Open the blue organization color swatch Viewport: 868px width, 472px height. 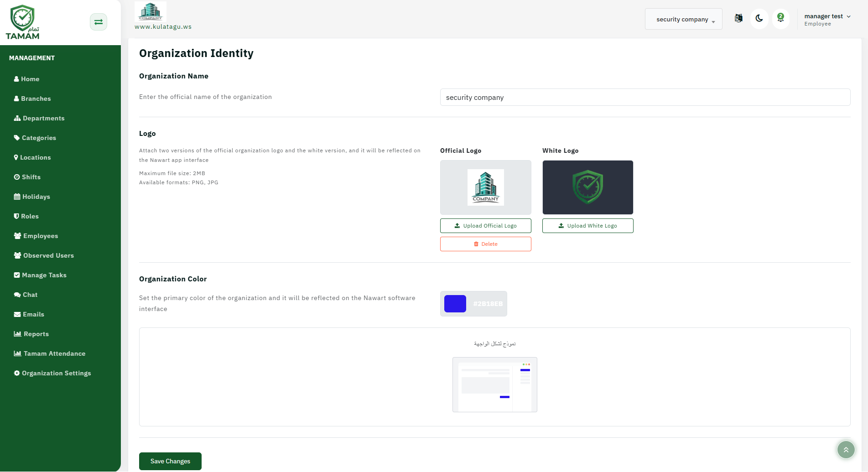[455, 304]
